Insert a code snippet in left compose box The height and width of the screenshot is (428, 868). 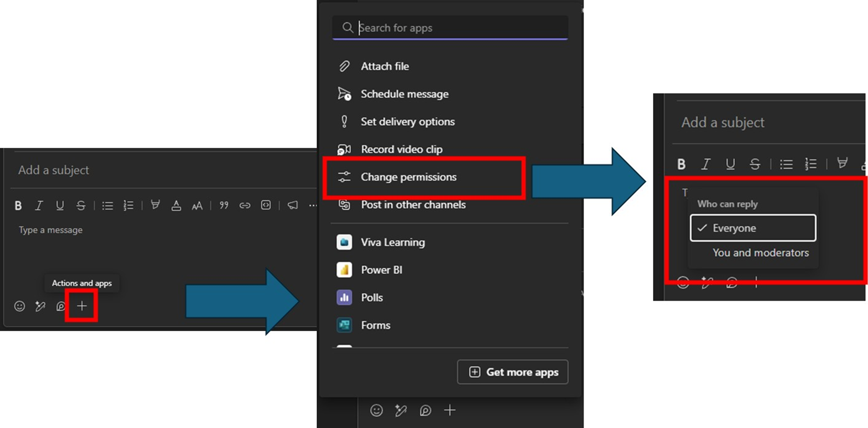point(266,205)
